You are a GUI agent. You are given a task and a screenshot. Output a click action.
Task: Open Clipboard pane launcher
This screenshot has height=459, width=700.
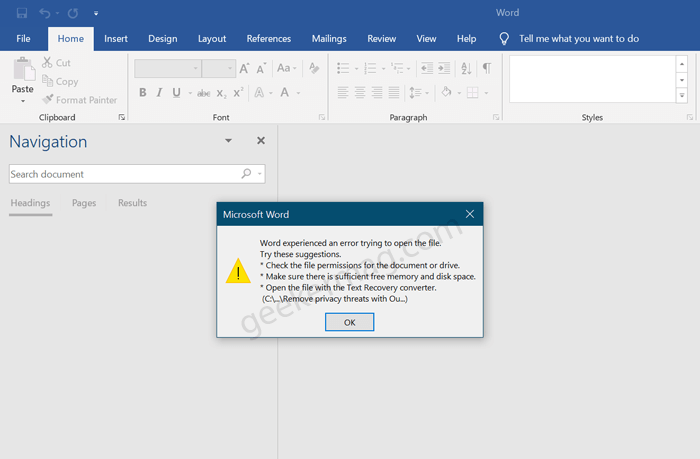point(121,117)
